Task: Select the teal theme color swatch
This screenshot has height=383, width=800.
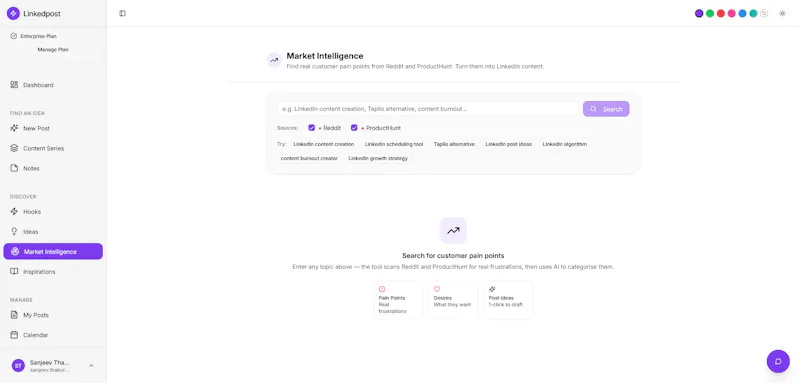Action: tap(753, 14)
